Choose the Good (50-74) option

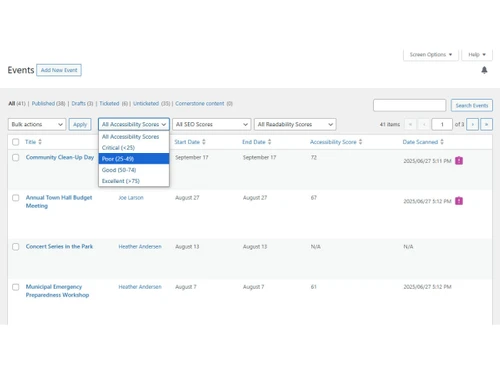(134, 170)
